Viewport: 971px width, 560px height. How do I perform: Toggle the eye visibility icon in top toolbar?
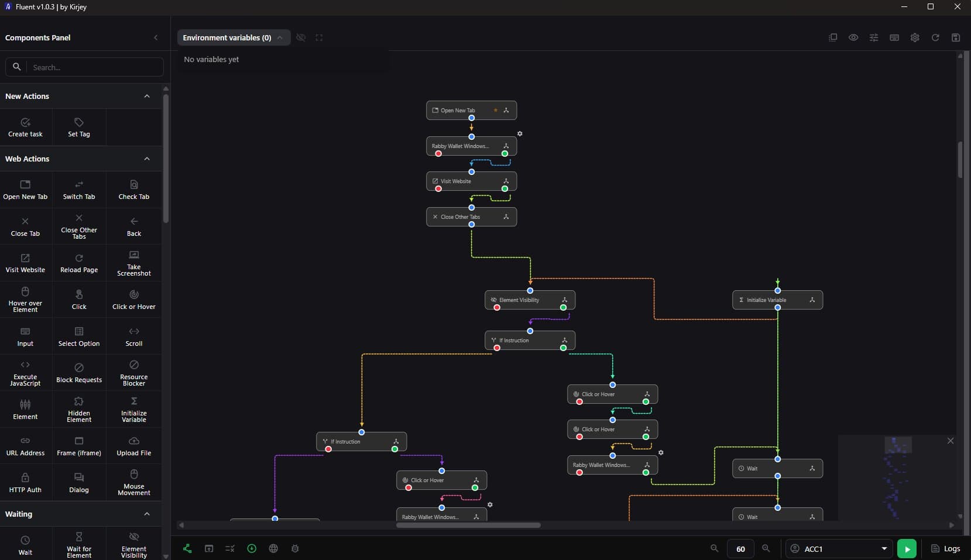click(853, 37)
